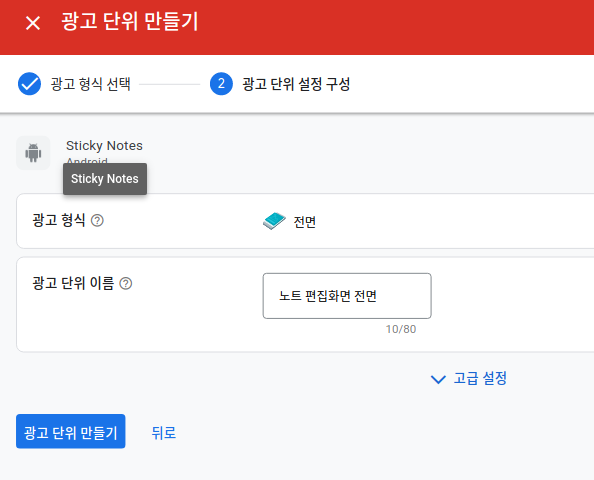Click the 광고 단위 만들기 header title
The image size is (594, 480).
(x=130, y=22)
